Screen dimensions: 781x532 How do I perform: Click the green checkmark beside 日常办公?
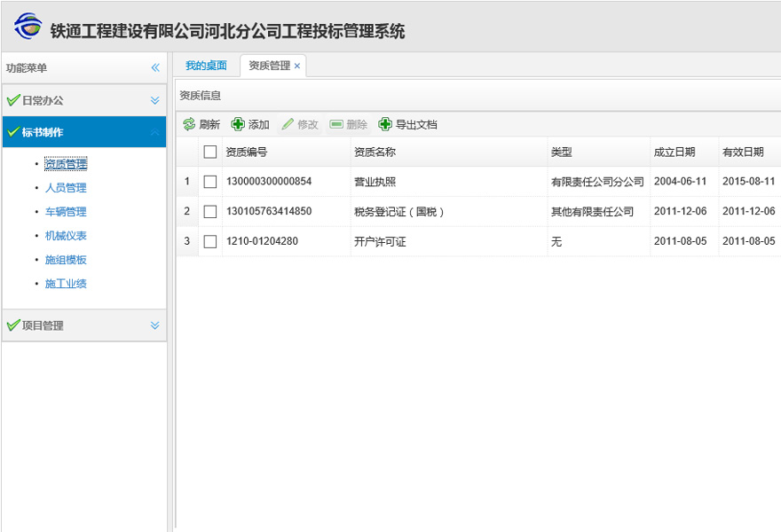click(12, 100)
